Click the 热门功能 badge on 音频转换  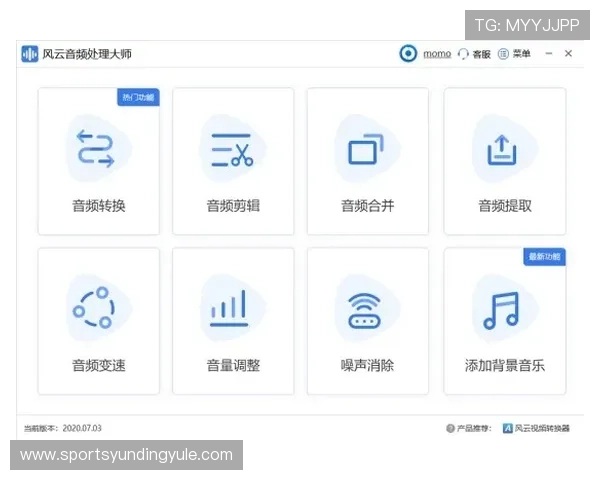(138, 97)
